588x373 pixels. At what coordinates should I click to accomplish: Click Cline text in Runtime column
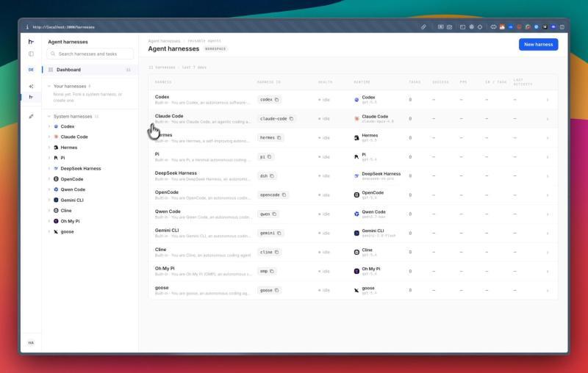pyautogui.click(x=367, y=250)
